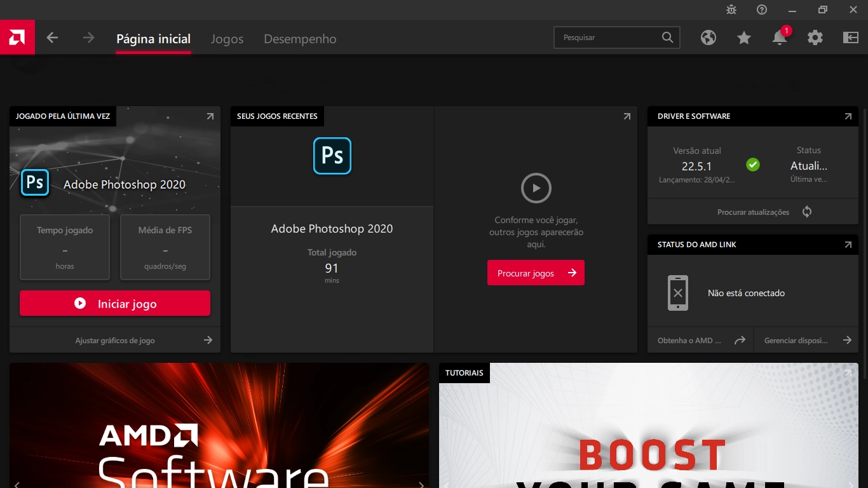Click the Boost Your Game tutorial banner
Viewport: 868px width, 488px height.
coord(649,425)
